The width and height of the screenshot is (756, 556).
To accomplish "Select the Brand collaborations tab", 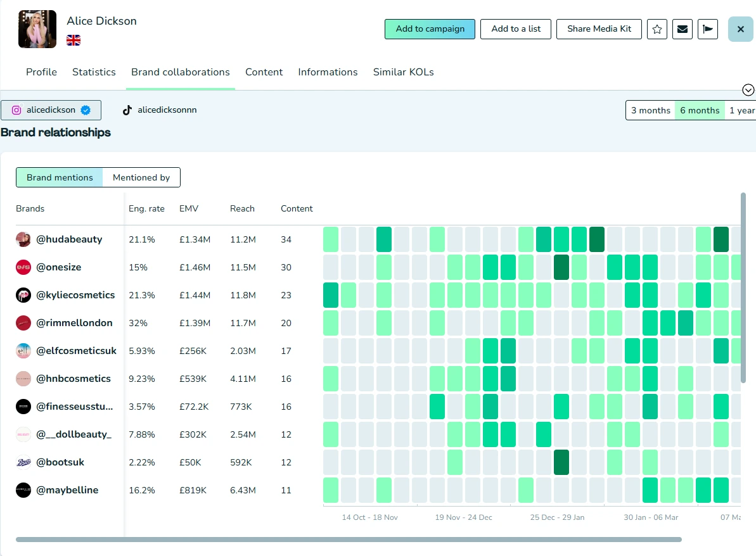I will (181, 72).
